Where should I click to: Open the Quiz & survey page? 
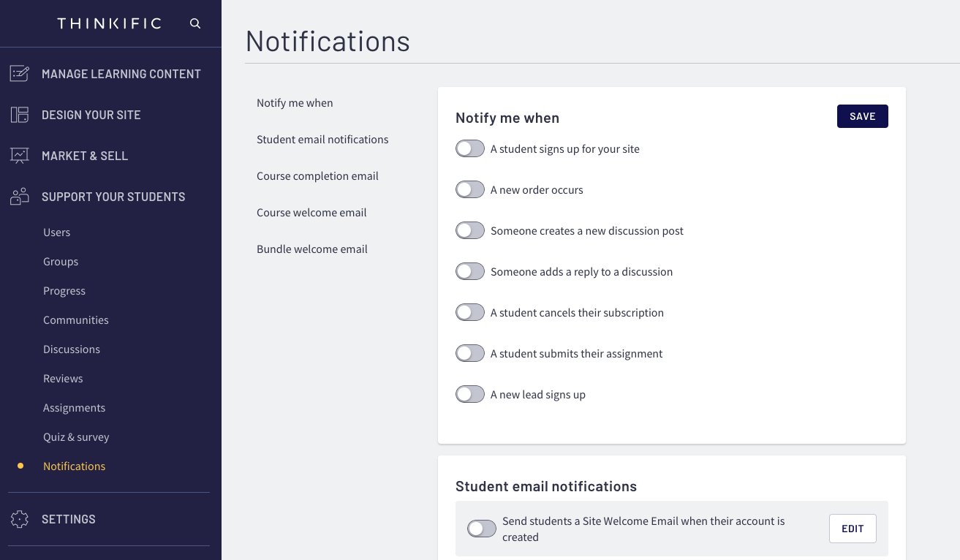[x=76, y=436]
